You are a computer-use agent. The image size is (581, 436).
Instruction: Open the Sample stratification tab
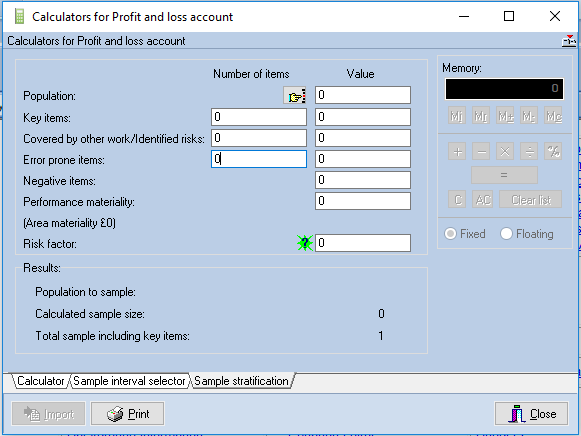pos(241,381)
